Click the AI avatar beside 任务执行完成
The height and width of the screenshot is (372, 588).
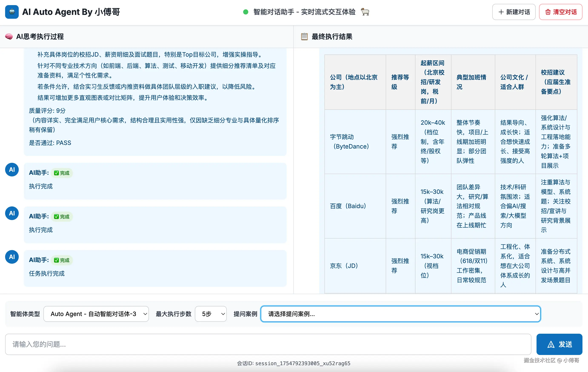click(x=12, y=257)
